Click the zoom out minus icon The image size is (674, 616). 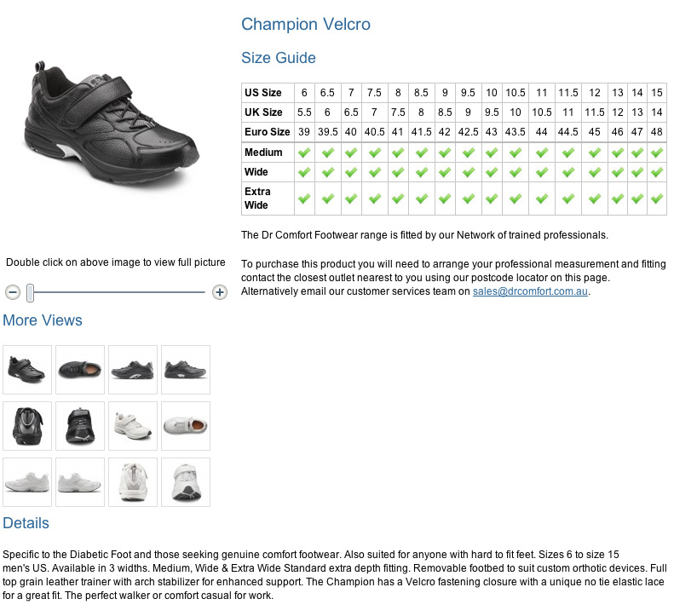pos(13,292)
